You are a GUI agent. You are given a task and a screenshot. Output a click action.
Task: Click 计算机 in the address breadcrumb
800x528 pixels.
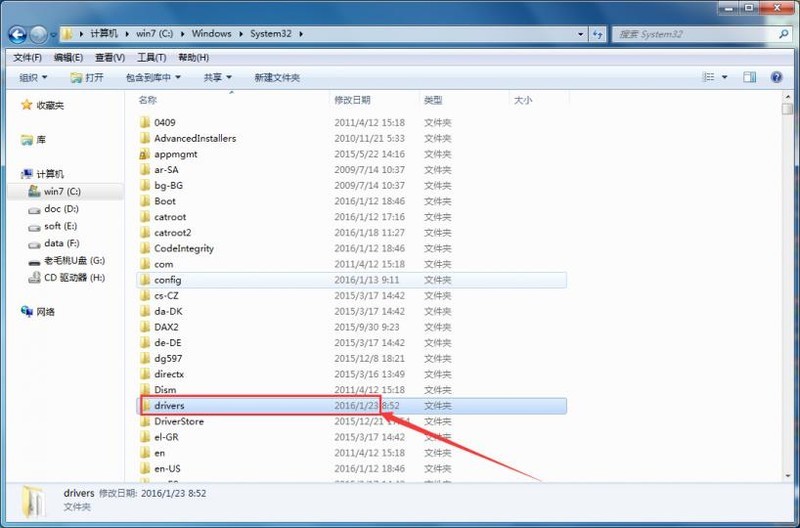coord(104,34)
